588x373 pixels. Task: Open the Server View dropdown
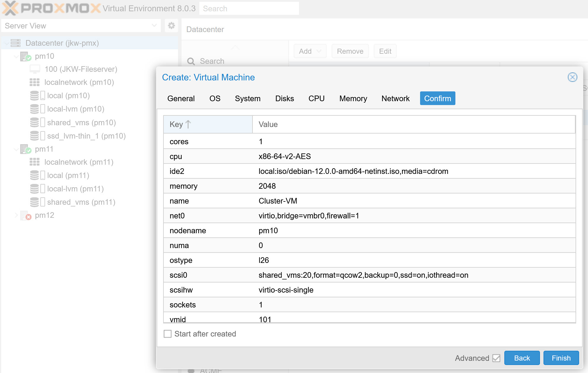154,26
